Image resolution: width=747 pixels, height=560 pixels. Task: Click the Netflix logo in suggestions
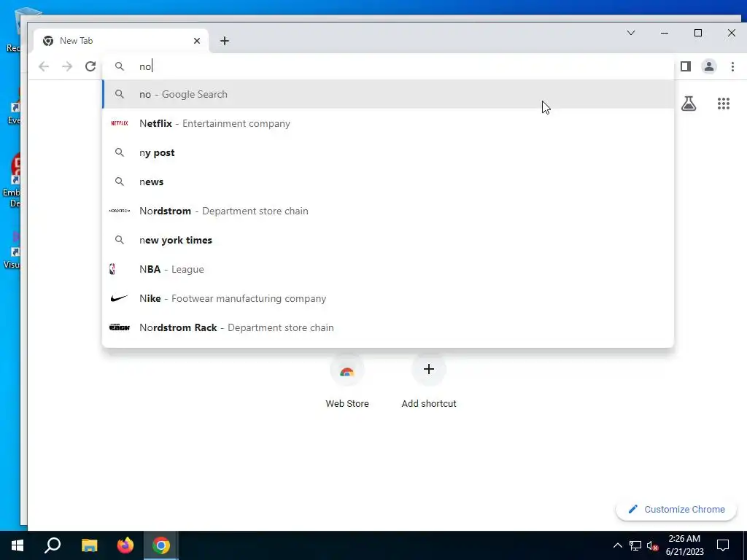(120, 123)
